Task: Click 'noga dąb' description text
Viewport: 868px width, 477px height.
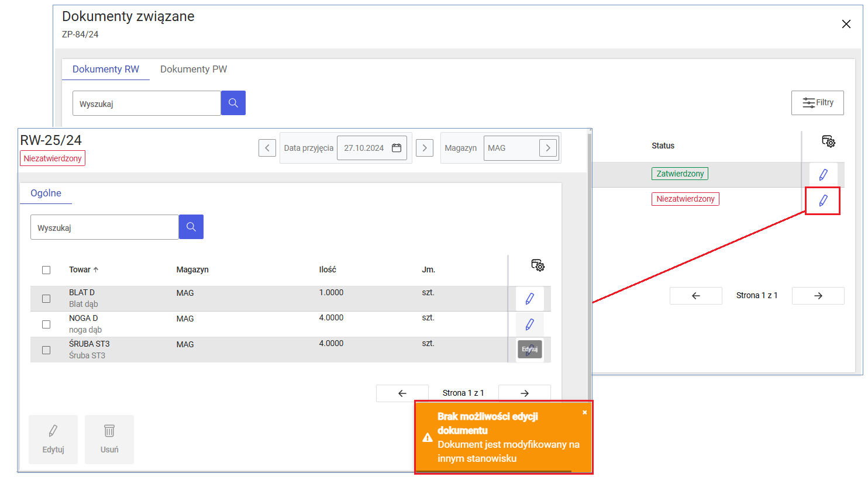Action: coord(85,330)
